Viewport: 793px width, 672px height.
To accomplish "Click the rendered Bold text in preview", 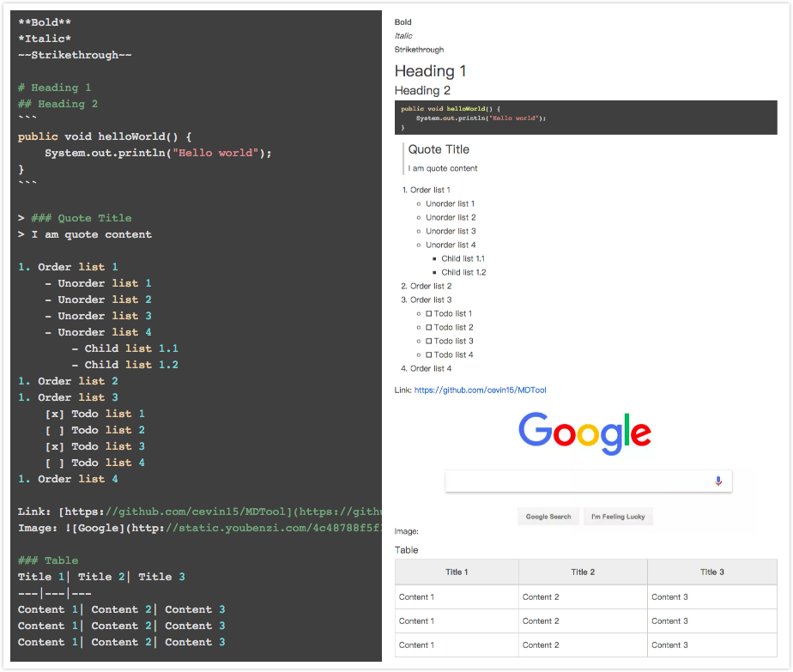I will [x=403, y=22].
